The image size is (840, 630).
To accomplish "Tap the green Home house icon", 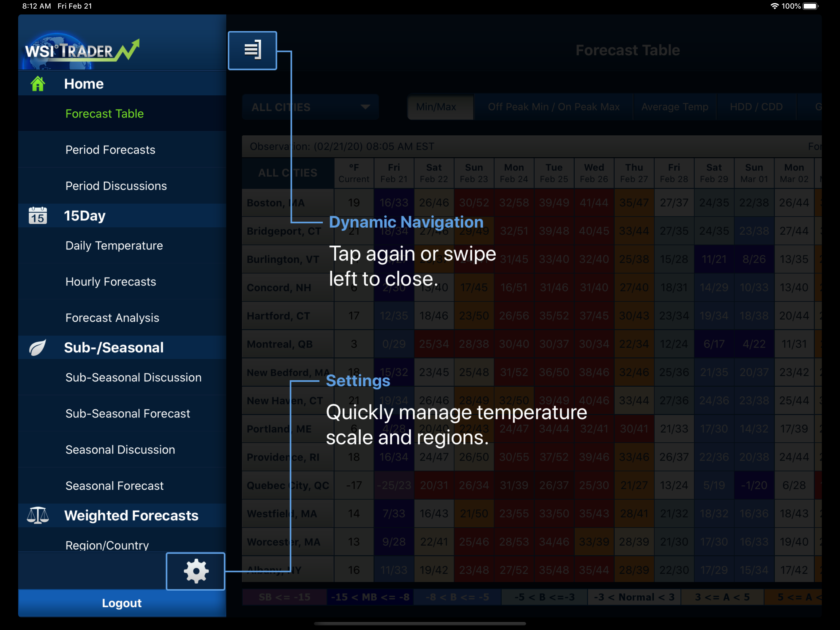I will click(38, 84).
